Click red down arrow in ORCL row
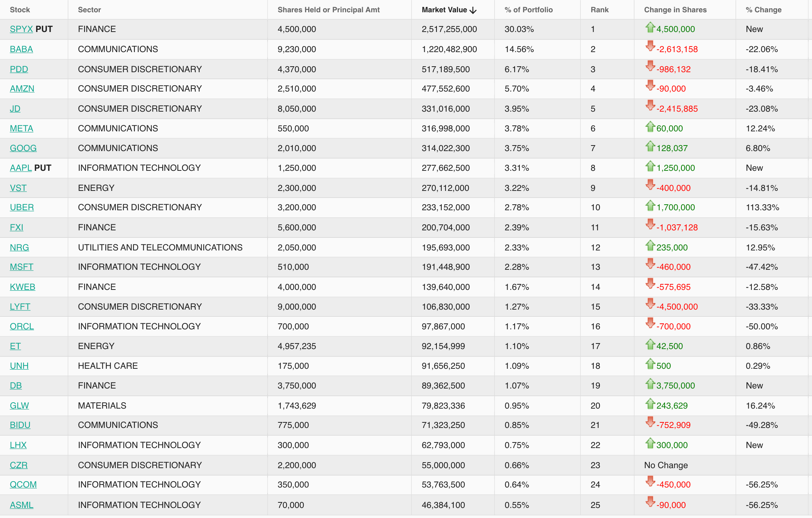Viewport: 812px width, 518px height. pyautogui.click(x=650, y=323)
